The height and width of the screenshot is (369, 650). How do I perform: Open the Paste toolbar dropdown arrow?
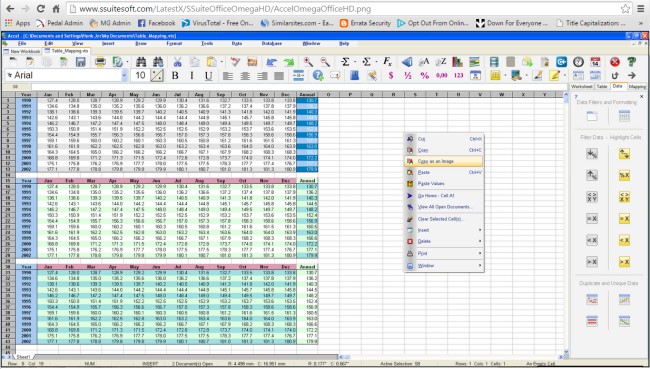222,63
